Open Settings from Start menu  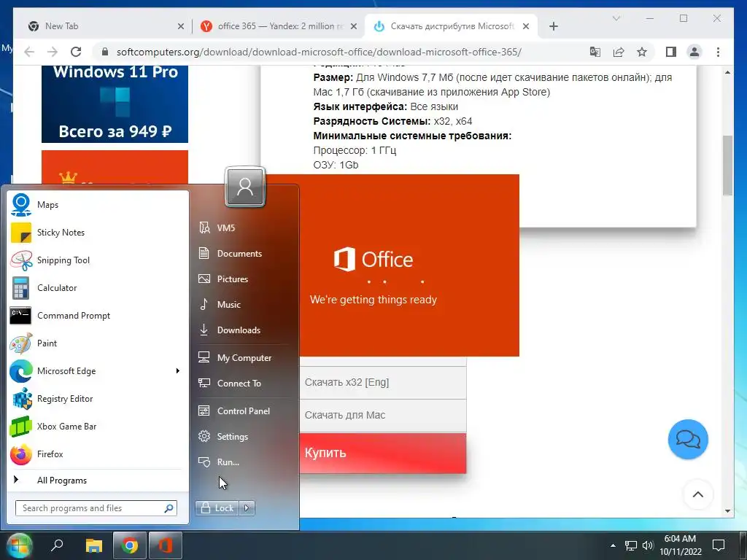pyautogui.click(x=244, y=437)
